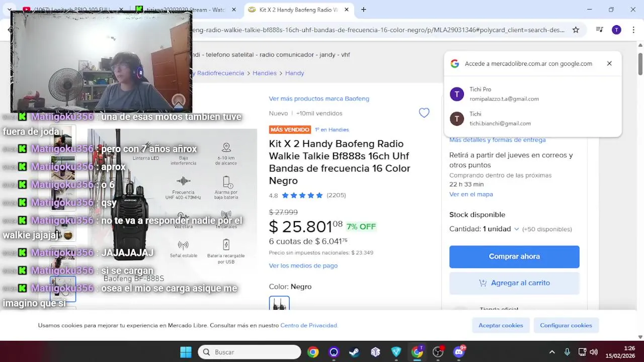Open Más detalles y formas de entrega

(497, 140)
